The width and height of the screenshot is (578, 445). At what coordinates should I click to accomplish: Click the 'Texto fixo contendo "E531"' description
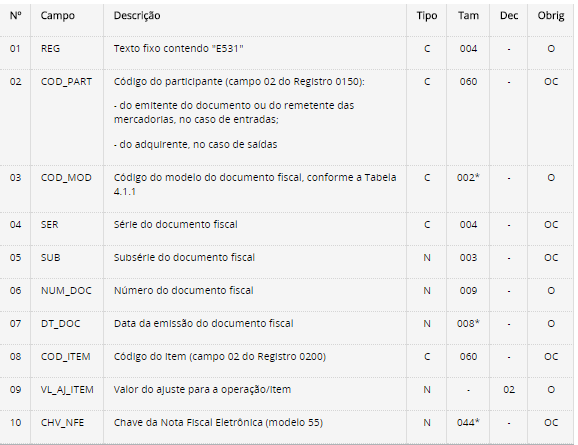(178, 49)
